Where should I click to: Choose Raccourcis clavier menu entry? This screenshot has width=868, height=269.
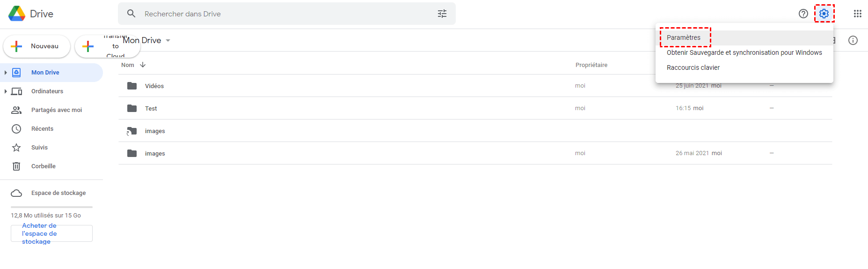pyautogui.click(x=693, y=67)
